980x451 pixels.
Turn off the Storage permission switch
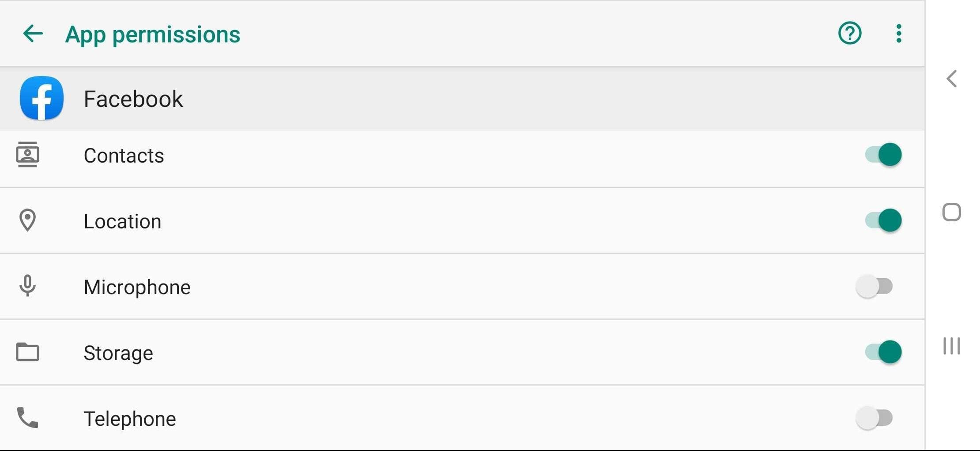[x=883, y=352]
